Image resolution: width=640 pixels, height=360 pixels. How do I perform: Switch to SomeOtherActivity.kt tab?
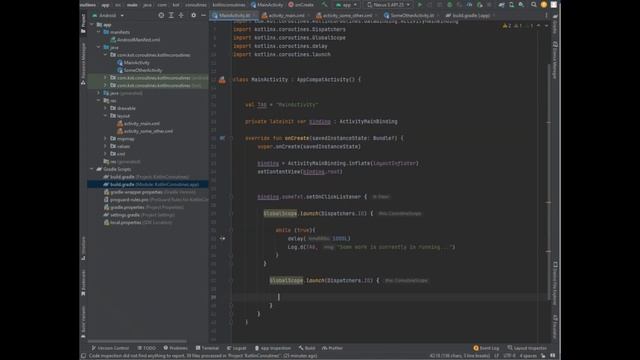(x=411, y=16)
